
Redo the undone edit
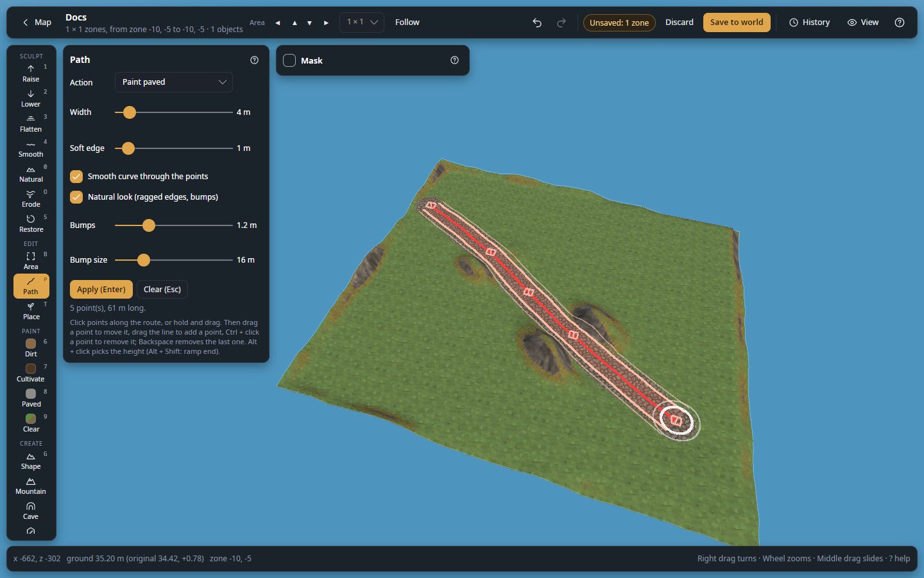[x=561, y=22]
